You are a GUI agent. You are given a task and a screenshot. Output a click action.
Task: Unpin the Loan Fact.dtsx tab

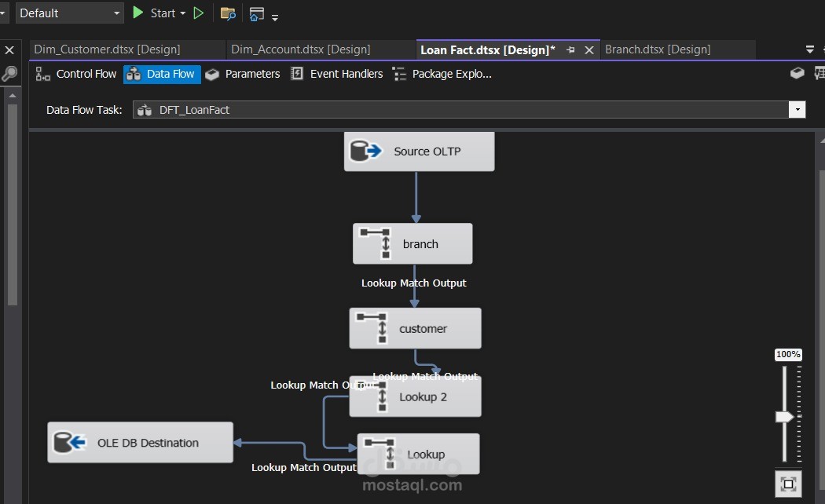click(x=571, y=49)
